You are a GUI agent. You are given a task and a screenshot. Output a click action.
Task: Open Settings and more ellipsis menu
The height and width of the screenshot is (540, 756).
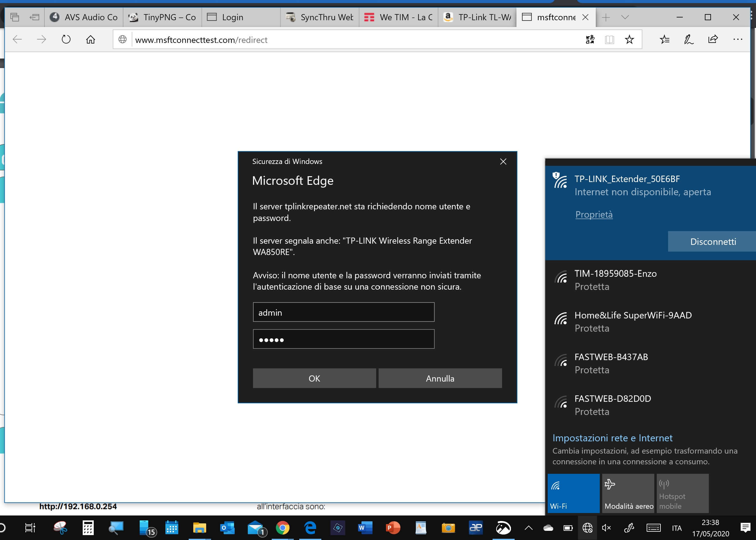(x=737, y=40)
